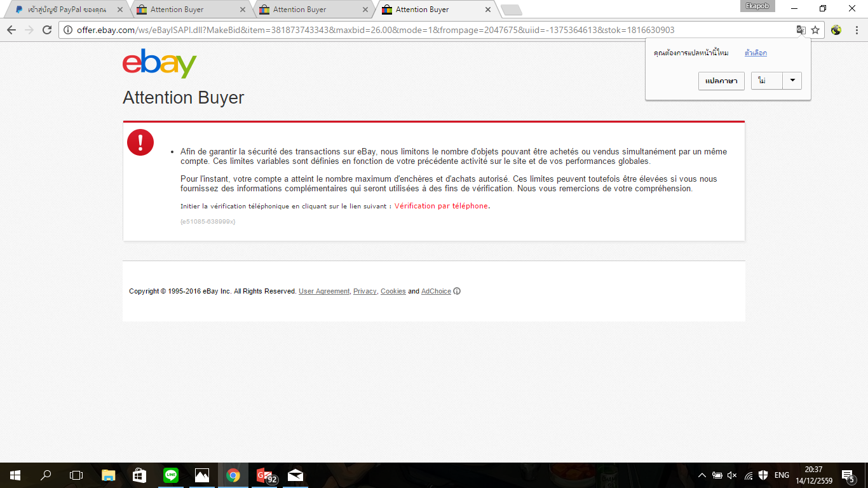Close the PayPal tab
The image size is (868, 488).
point(120,10)
